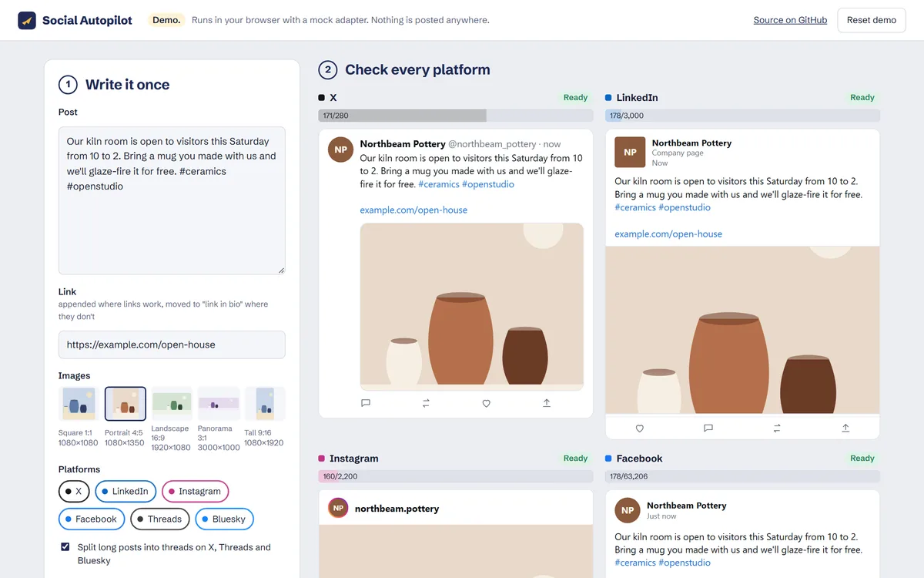Click the pottery image in LinkedIn preview
924x578 pixels.
[x=742, y=330]
